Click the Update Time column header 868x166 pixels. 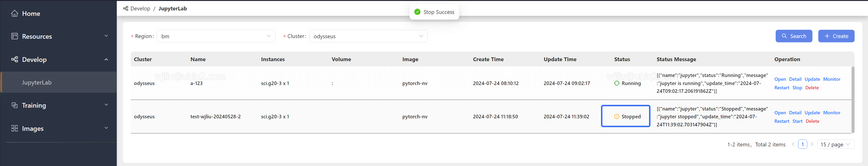(560, 59)
